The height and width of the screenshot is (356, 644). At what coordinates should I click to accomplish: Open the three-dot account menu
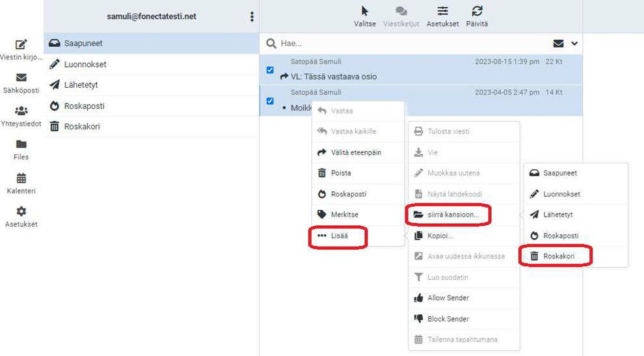(x=252, y=16)
